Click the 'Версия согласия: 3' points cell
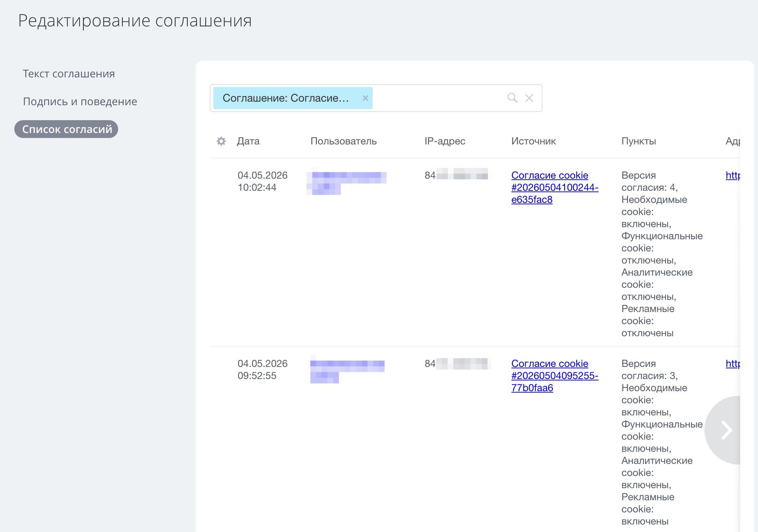 (x=662, y=443)
